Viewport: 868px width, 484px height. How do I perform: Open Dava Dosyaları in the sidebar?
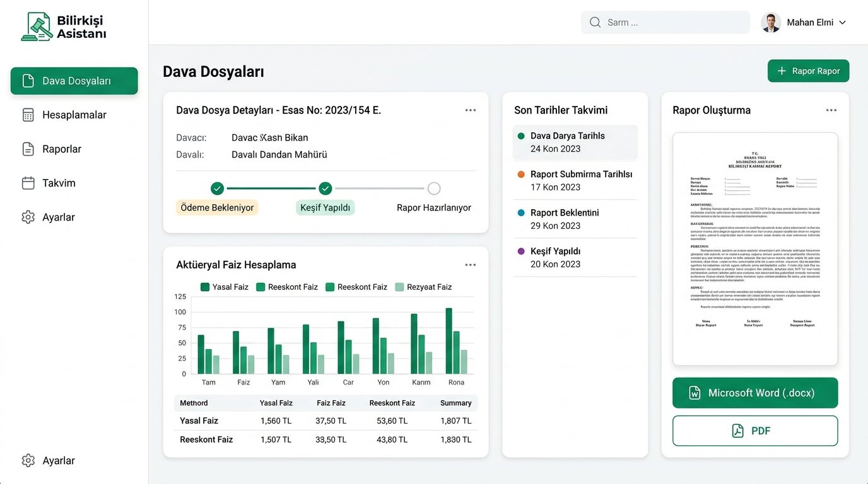(74, 81)
